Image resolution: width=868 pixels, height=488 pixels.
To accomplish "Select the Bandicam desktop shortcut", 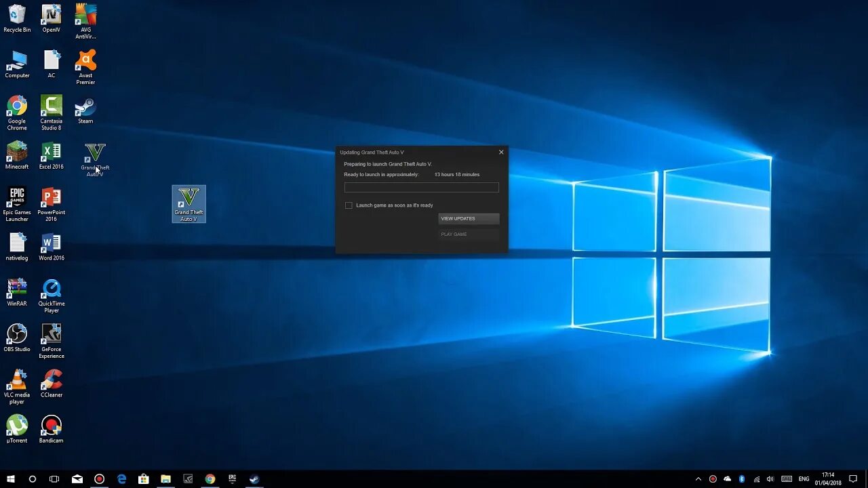I will (x=52, y=429).
